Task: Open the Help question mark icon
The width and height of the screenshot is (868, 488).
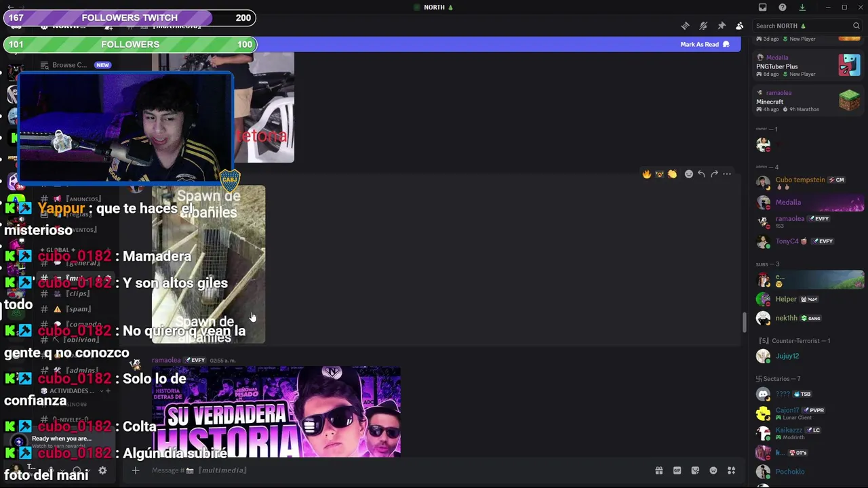Action: pyautogui.click(x=783, y=7)
